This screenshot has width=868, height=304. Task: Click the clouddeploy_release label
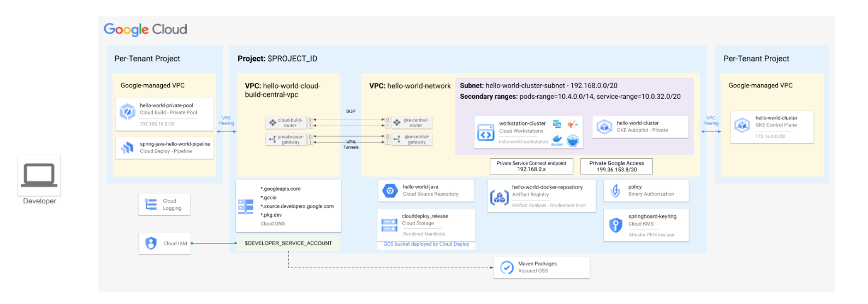(425, 216)
